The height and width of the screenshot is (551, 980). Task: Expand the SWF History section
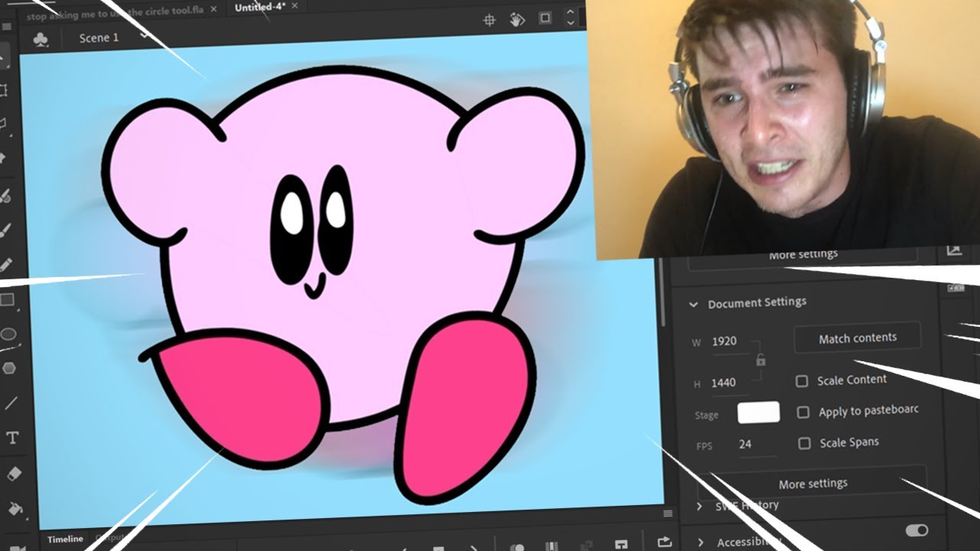698,506
